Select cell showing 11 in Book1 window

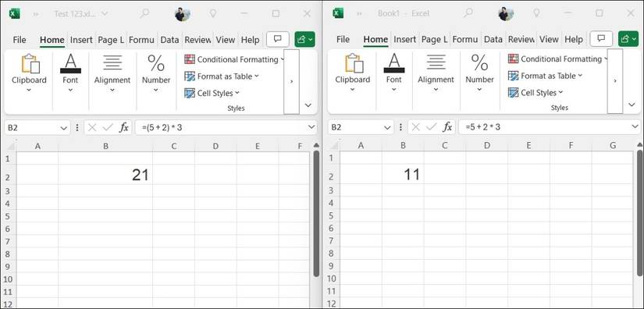point(403,175)
